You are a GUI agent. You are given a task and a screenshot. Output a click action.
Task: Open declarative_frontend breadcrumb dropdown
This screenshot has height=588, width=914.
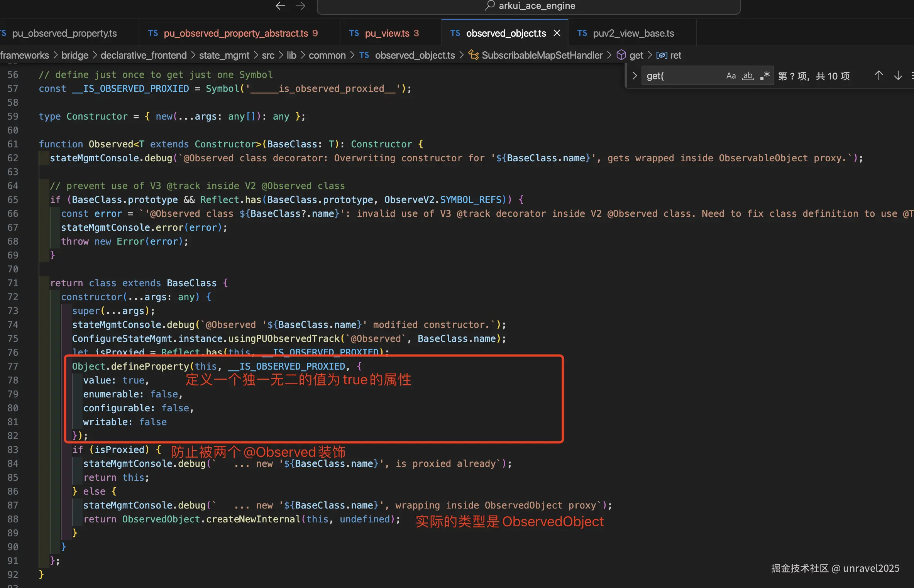click(x=144, y=55)
